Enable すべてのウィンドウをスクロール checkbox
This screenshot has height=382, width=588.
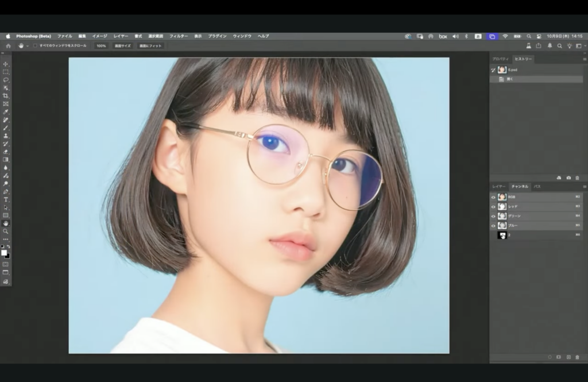[35, 45]
